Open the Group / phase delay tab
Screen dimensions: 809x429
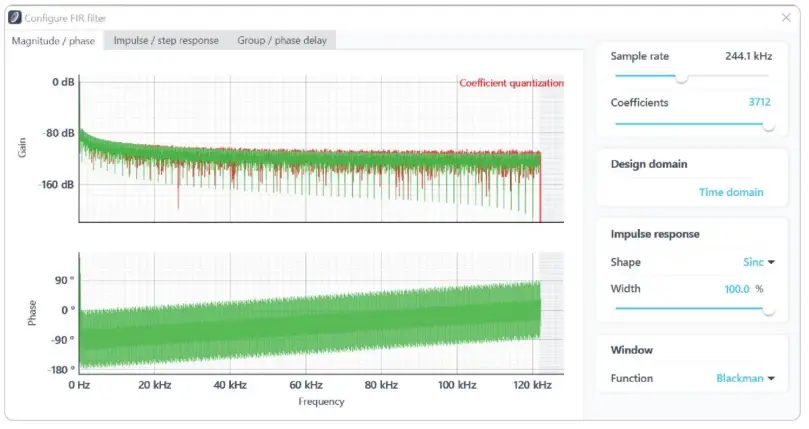[x=282, y=40]
